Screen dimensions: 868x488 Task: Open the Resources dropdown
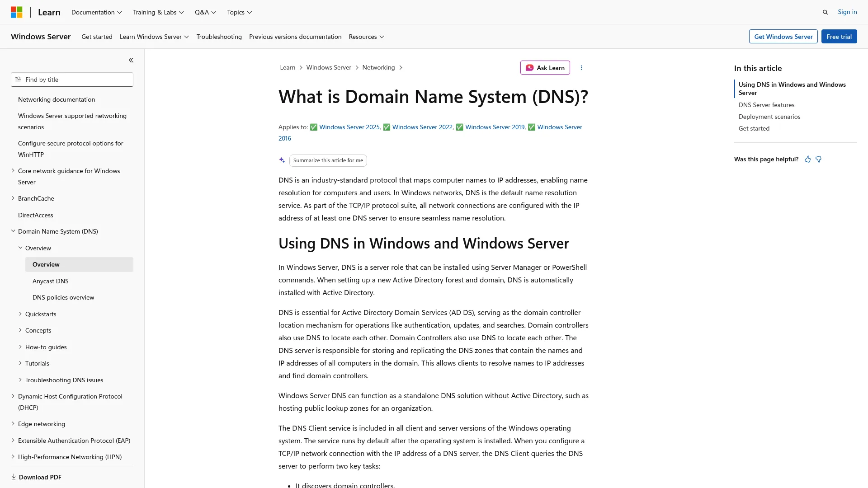(x=367, y=37)
